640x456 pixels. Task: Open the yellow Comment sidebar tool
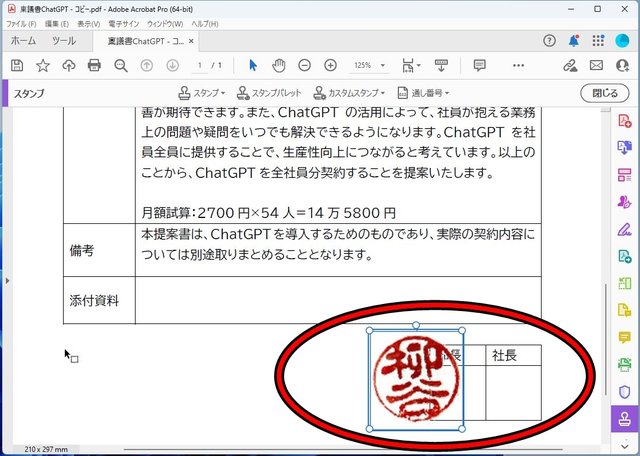click(624, 338)
